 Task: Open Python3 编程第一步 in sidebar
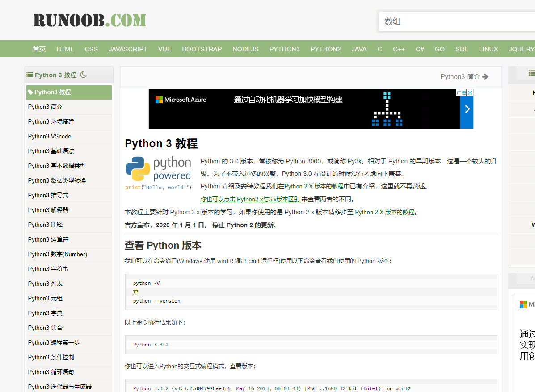69,342
